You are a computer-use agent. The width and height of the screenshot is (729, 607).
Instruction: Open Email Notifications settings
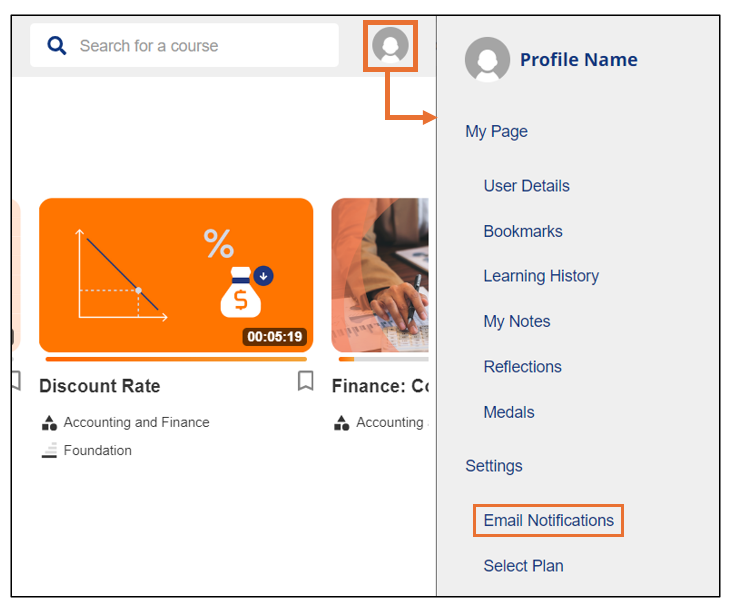(548, 520)
